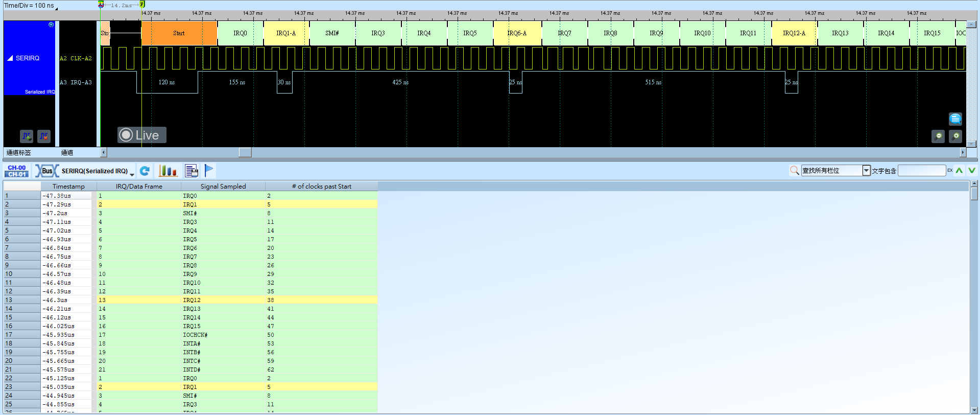The width and height of the screenshot is (980, 415).
Task: Jump to previous search result arrow
Action: pyautogui.click(x=960, y=171)
